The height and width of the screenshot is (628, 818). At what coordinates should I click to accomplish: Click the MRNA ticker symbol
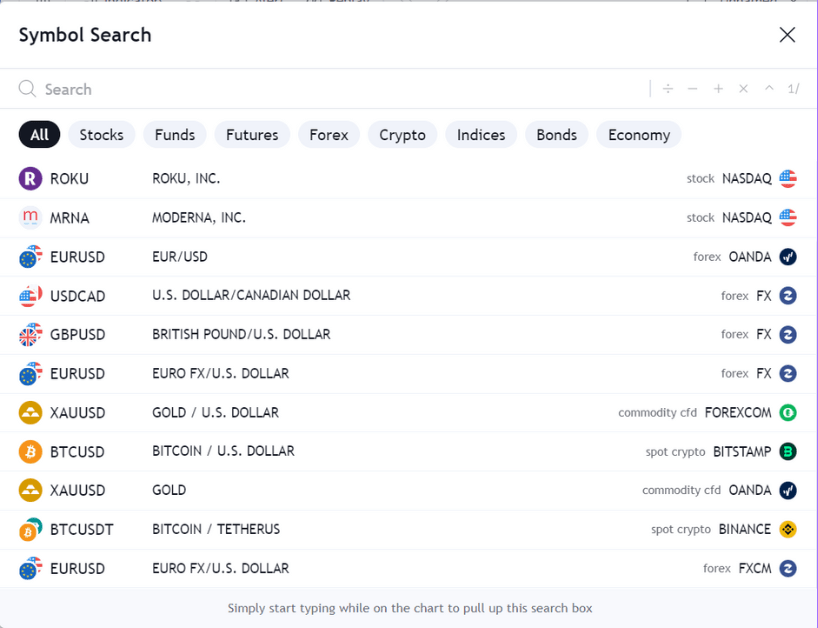pos(69,218)
